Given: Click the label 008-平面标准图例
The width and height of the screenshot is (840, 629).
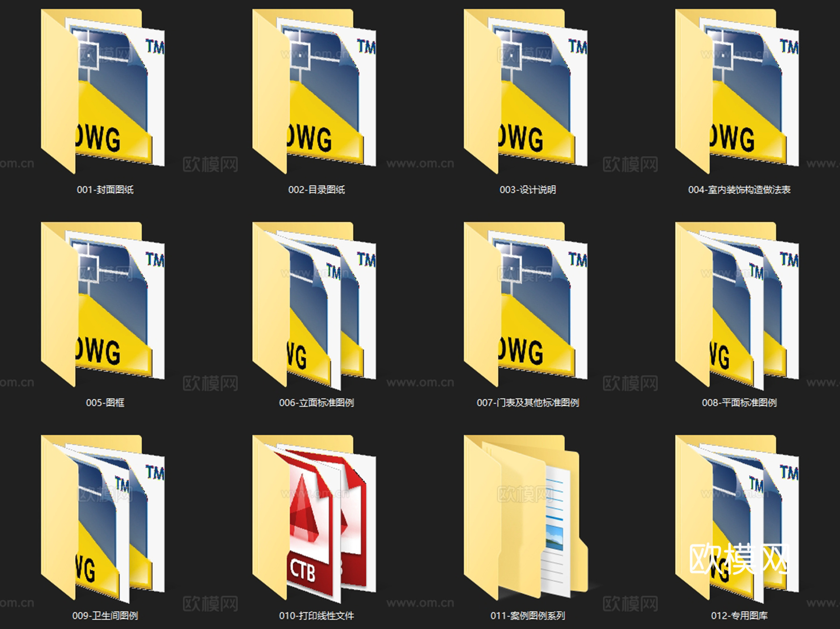Looking at the screenshot, I should (x=739, y=403).
